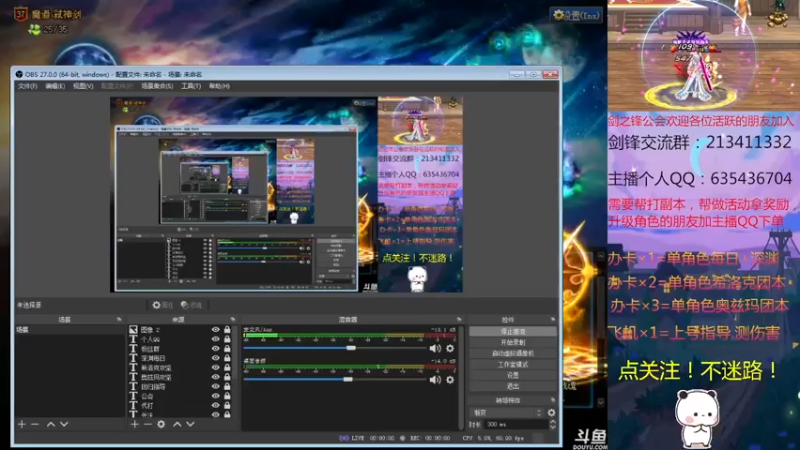Move scene down in scenes panel
Image resolution: width=800 pixels, height=450 pixels.
pos(64,424)
